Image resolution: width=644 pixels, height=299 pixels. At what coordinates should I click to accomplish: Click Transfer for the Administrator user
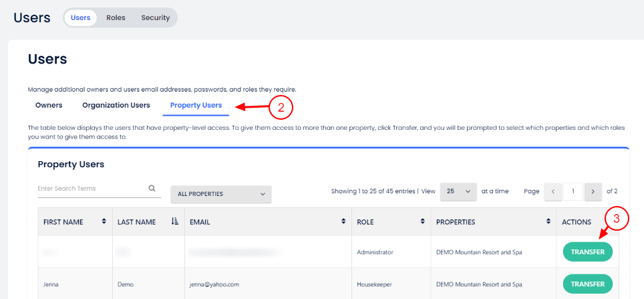tap(587, 252)
